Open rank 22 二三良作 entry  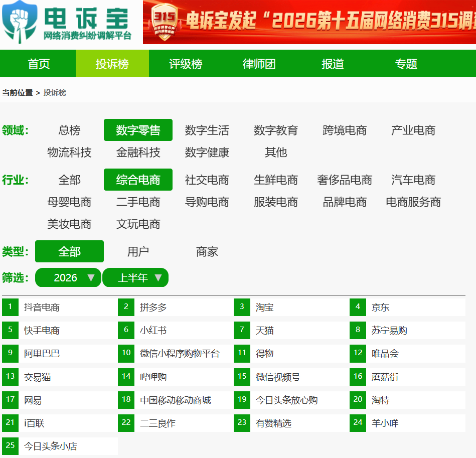pos(176,423)
